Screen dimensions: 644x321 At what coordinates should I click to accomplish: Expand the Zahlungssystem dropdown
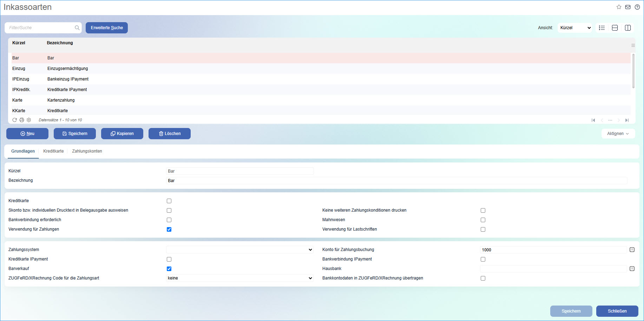tap(240, 250)
